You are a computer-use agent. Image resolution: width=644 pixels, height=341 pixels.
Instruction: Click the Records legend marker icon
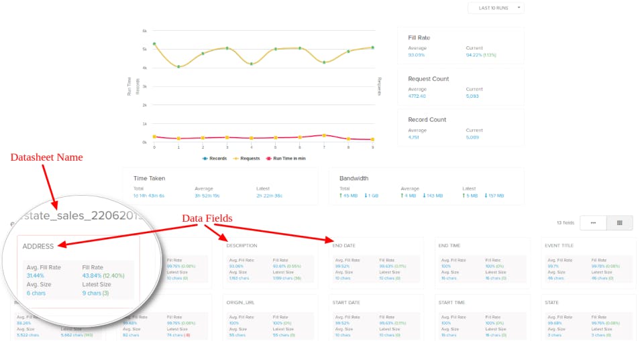coord(205,158)
